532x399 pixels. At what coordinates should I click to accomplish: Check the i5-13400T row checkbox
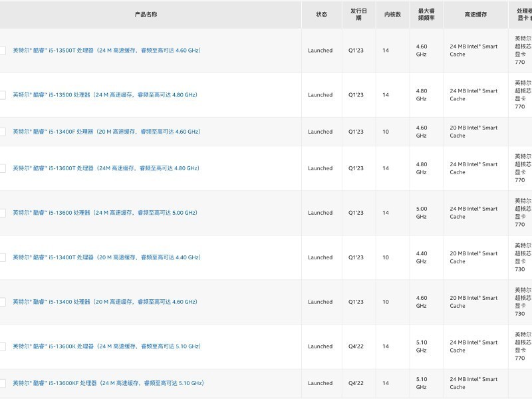pyautogui.click(x=2, y=257)
